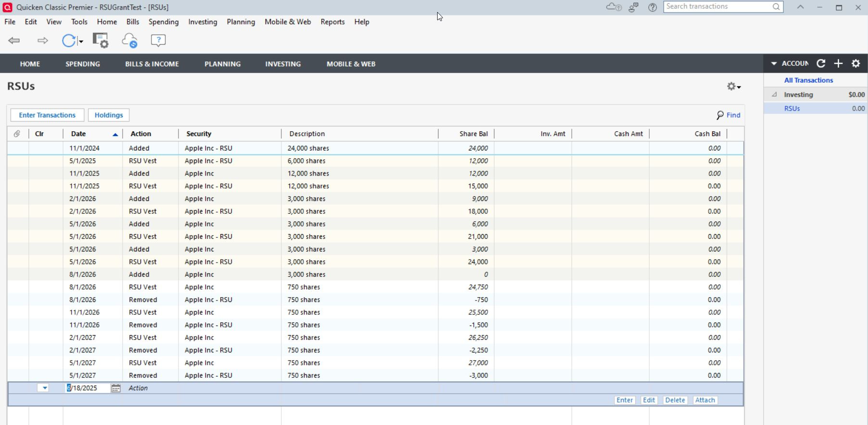Select the 5/1/2025 RSU Vest 6,000 shares row
The image size is (868, 425).
point(375,161)
